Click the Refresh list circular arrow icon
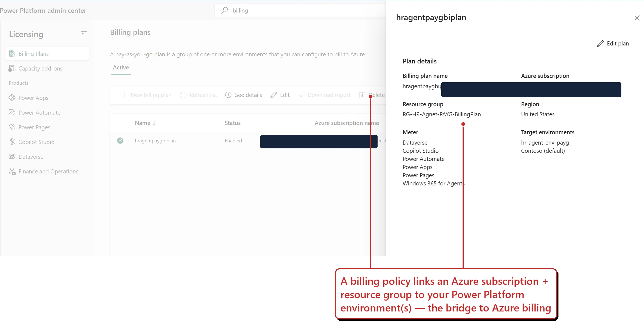Screen dimensions: 644x321 click(183, 95)
